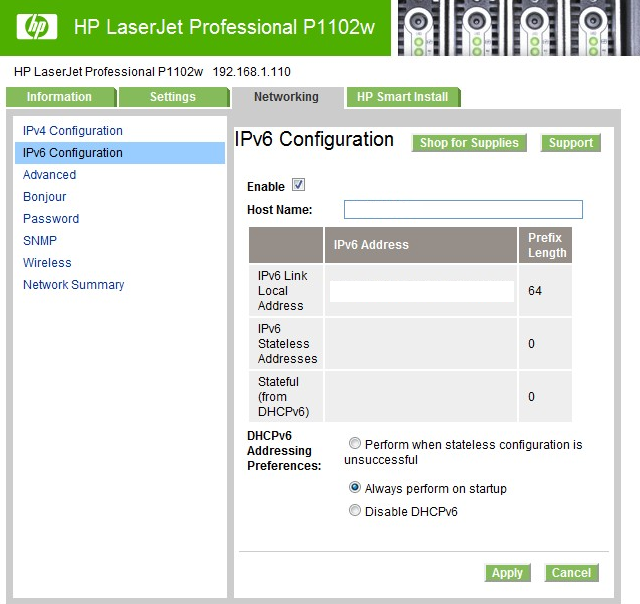
Task: Open the HP Smart Install tab
Action: [403, 97]
